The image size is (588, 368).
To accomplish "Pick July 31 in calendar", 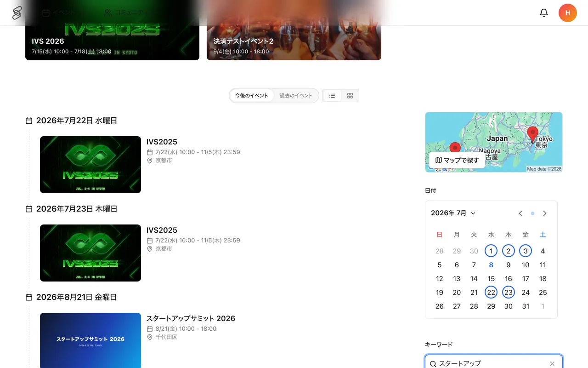I will 526,306.
